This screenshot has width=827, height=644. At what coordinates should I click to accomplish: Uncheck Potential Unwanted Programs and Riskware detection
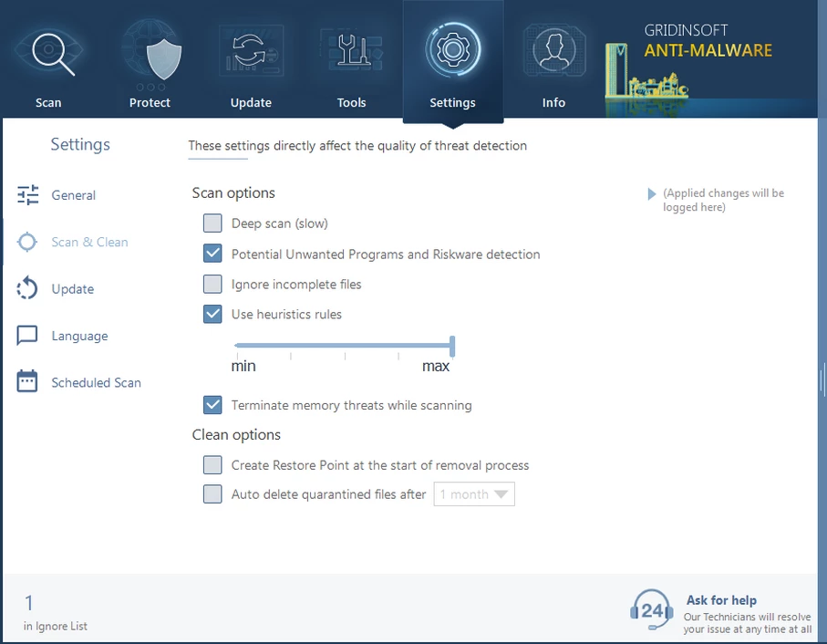click(x=212, y=254)
